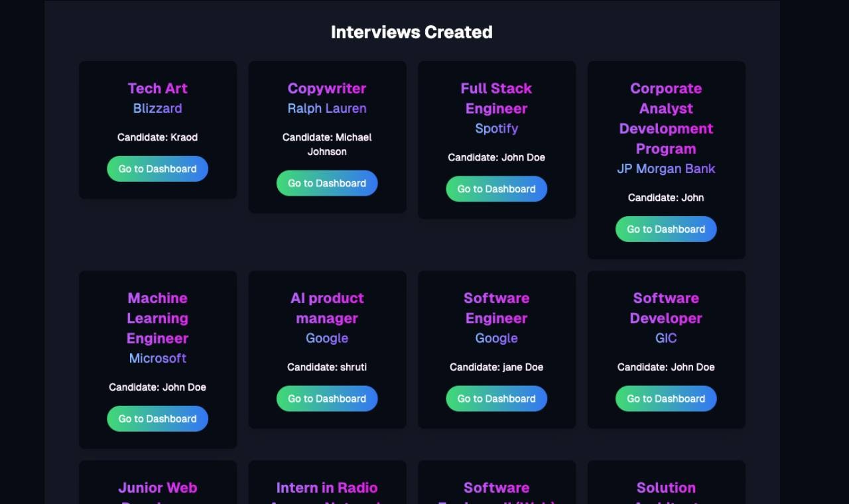Click the Spotify company name
The image size is (849, 504).
point(496,129)
